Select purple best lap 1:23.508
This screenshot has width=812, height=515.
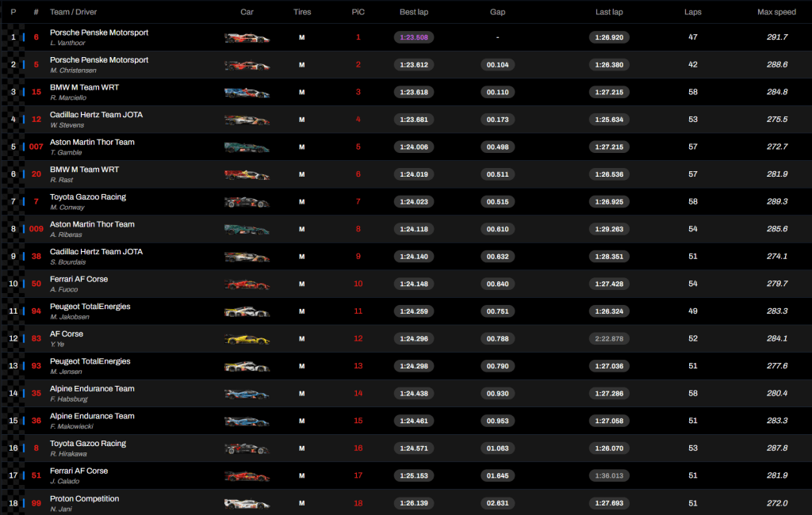click(x=414, y=37)
